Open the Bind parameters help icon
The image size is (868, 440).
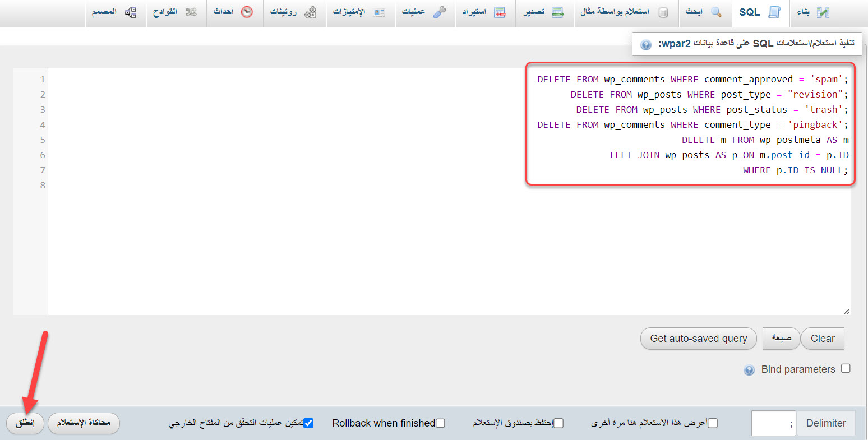[x=749, y=370]
